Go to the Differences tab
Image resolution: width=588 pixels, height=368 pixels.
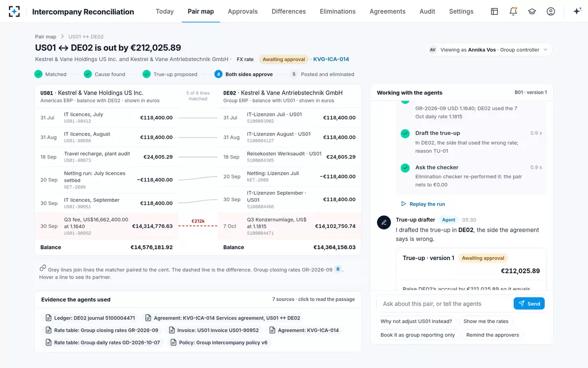(x=289, y=11)
